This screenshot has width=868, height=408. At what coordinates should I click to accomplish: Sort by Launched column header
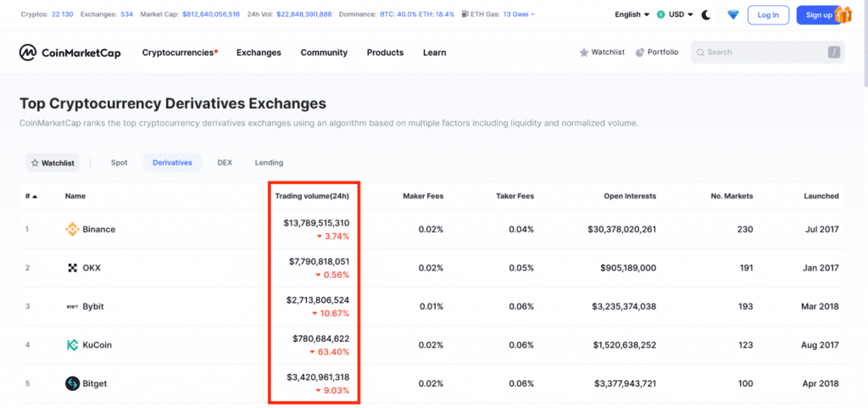click(821, 196)
